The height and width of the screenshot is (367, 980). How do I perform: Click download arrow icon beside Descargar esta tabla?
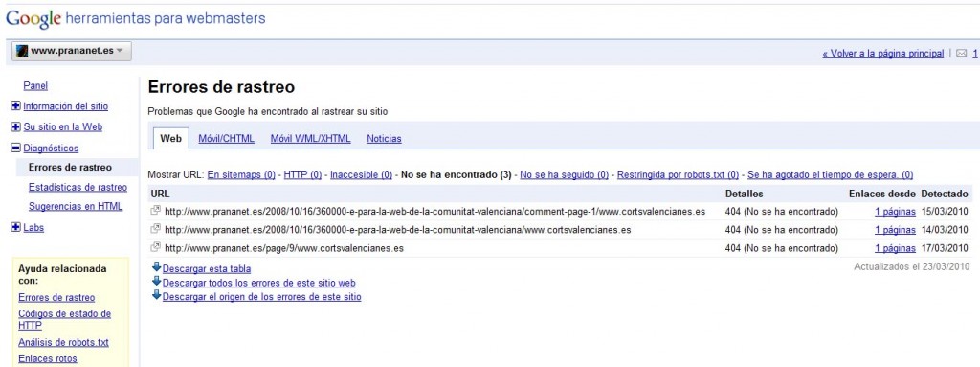click(157, 267)
